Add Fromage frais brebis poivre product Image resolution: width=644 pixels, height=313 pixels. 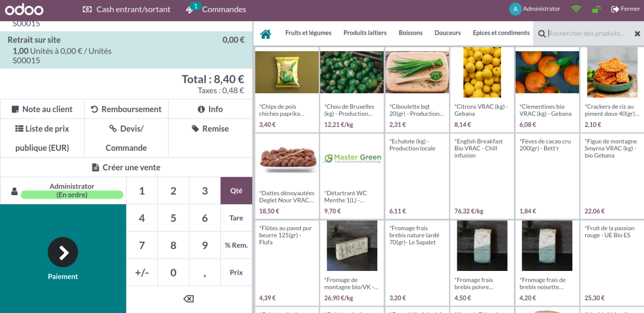pos(482,263)
